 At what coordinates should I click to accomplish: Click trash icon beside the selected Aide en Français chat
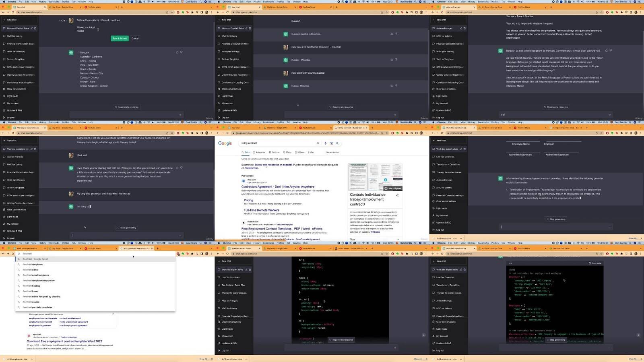[x=464, y=28]
